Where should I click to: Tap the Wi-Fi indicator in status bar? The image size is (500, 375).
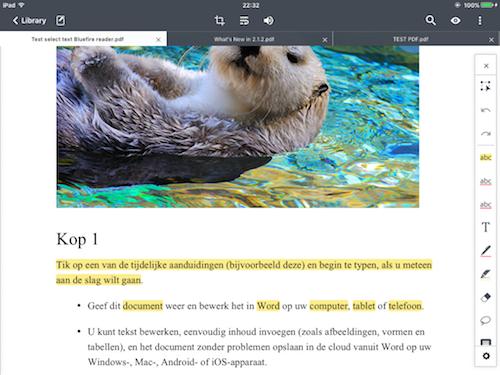[x=21, y=5]
